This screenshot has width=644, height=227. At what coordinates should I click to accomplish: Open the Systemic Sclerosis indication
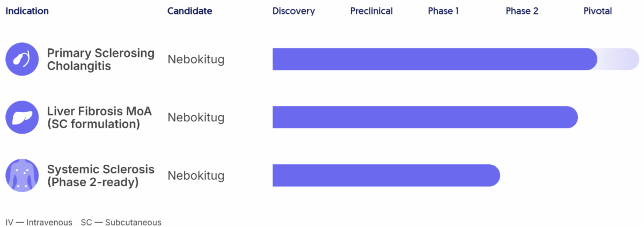pos(100,175)
